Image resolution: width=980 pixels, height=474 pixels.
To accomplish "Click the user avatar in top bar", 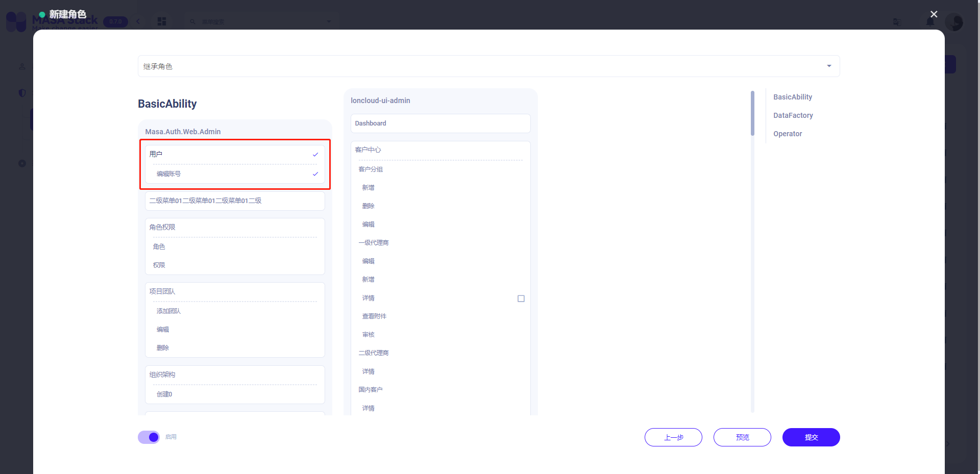I will click(x=954, y=22).
